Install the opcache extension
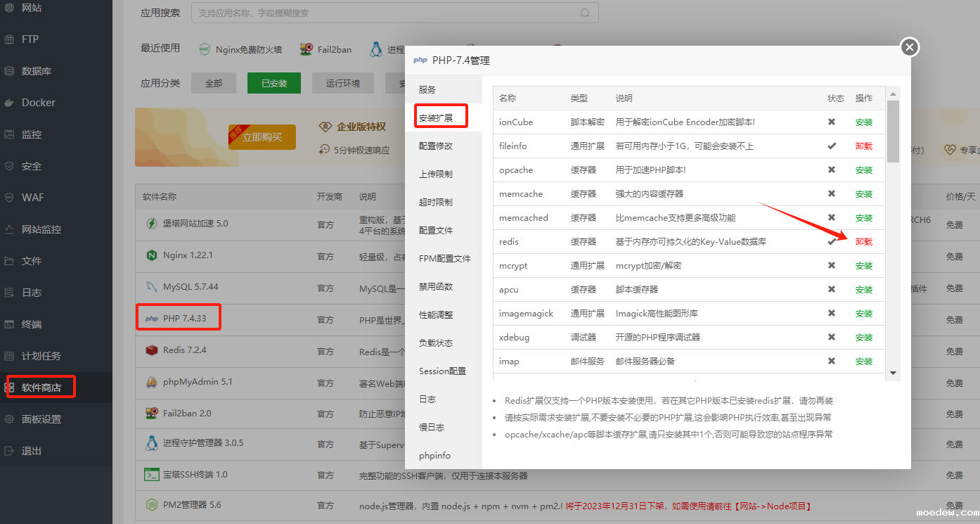 (863, 170)
